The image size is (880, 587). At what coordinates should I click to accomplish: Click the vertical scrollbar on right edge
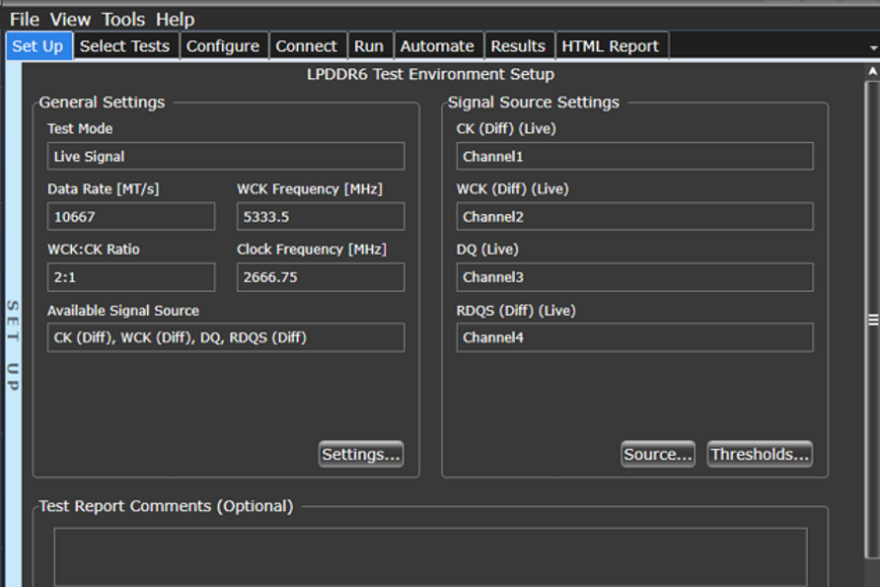click(872, 320)
